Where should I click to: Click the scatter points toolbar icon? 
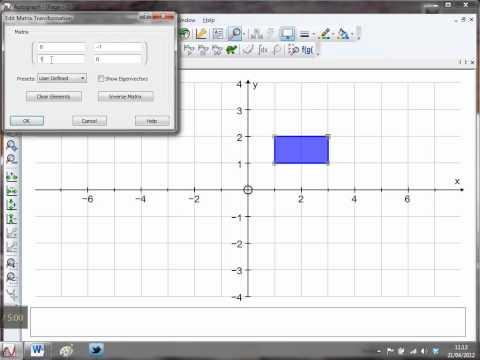coord(293,50)
